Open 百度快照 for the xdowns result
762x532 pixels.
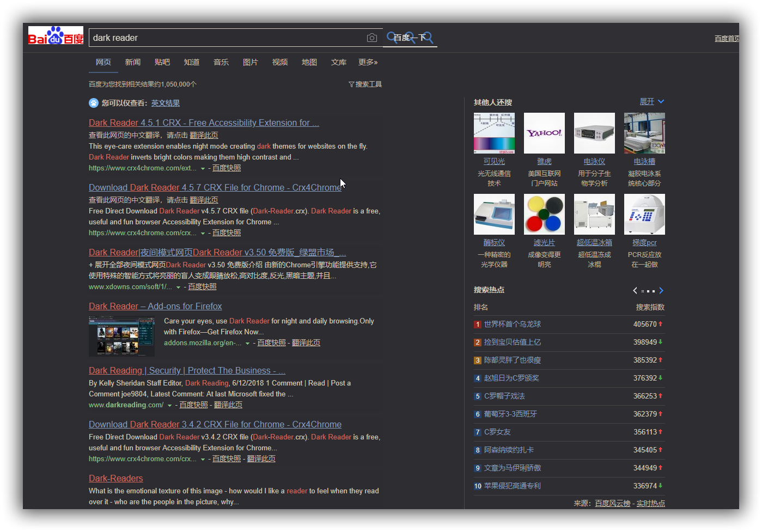coord(202,287)
